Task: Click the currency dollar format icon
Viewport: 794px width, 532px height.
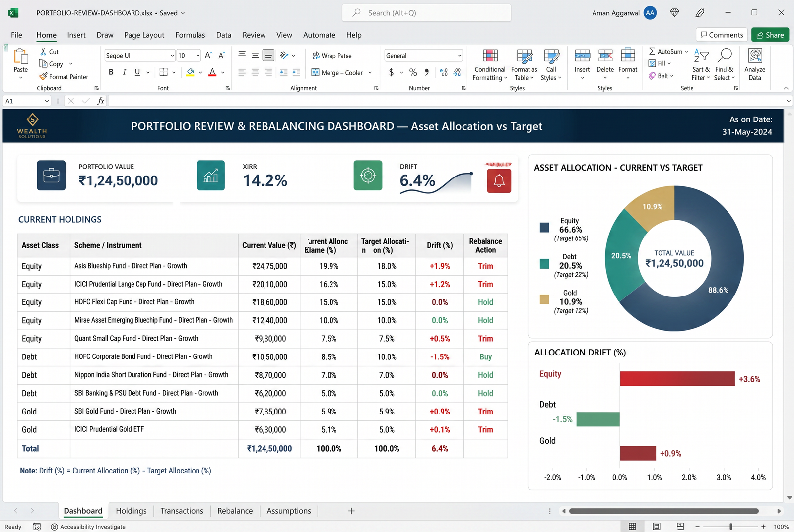Action: (391, 72)
